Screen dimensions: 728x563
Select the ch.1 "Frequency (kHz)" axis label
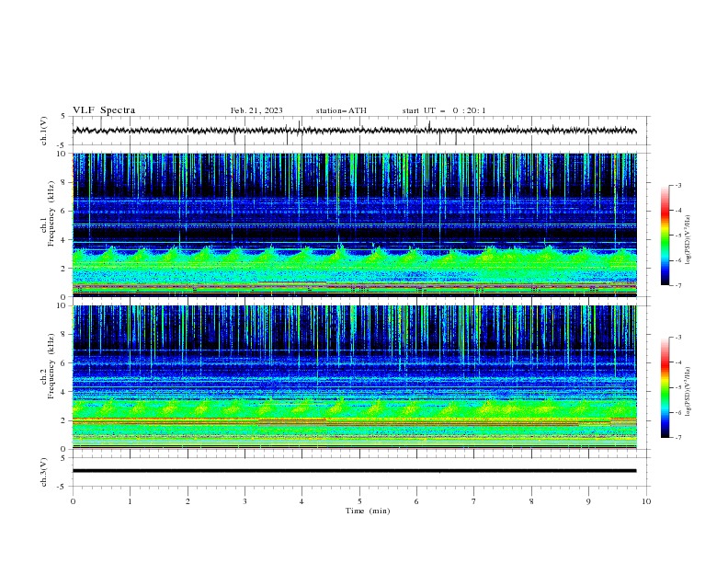pos(51,213)
